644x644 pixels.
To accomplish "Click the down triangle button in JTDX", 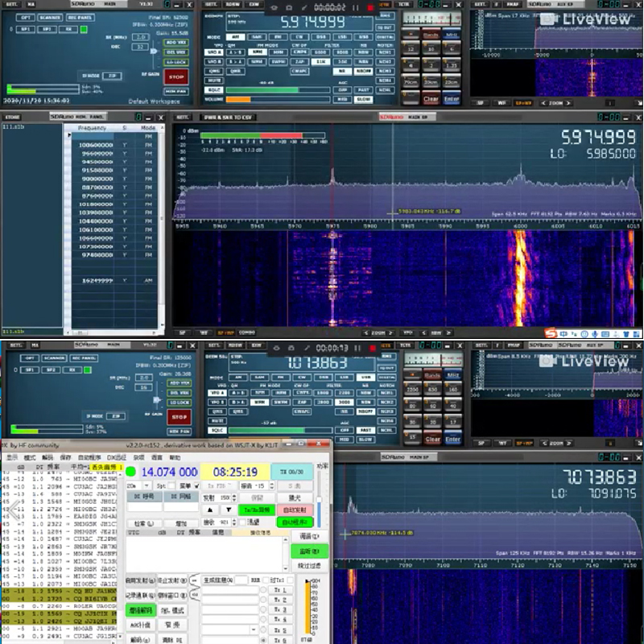I will (x=229, y=510).
